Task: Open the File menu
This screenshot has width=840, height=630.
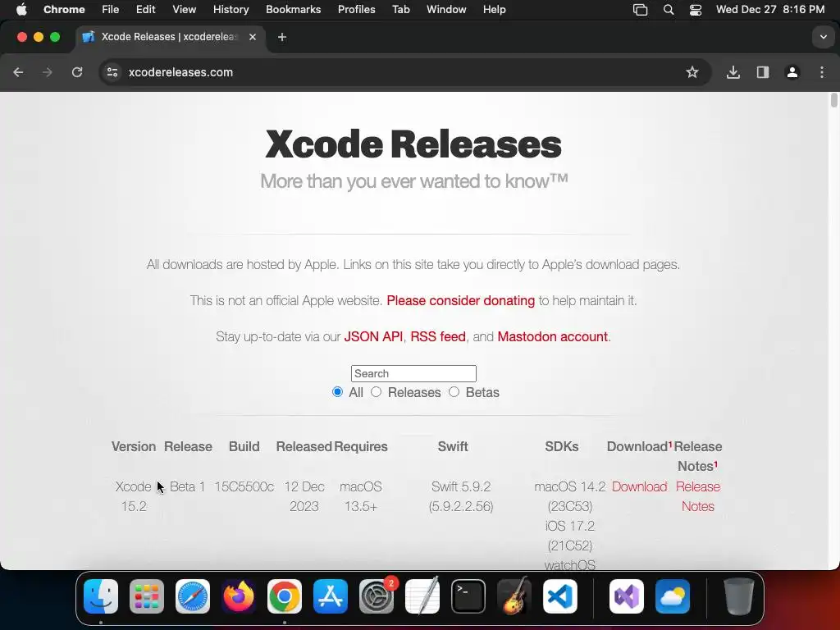Action: 111,10
